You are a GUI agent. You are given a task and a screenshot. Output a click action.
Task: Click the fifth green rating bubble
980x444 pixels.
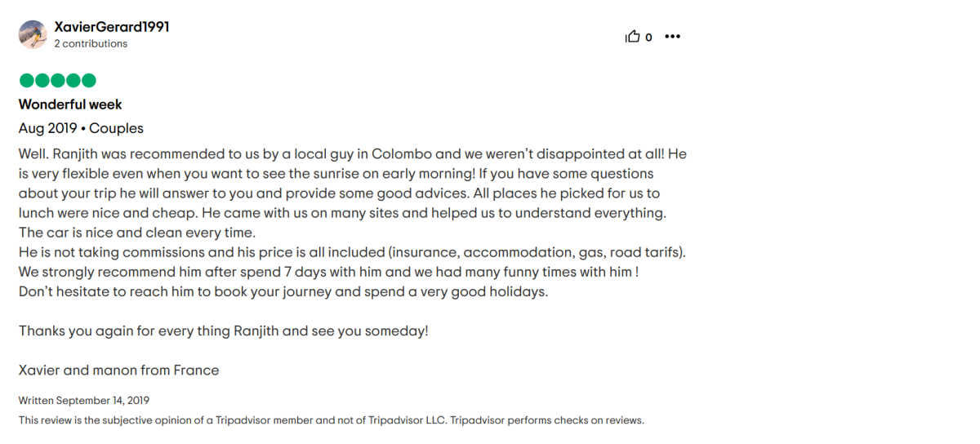[x=88, y=80]
